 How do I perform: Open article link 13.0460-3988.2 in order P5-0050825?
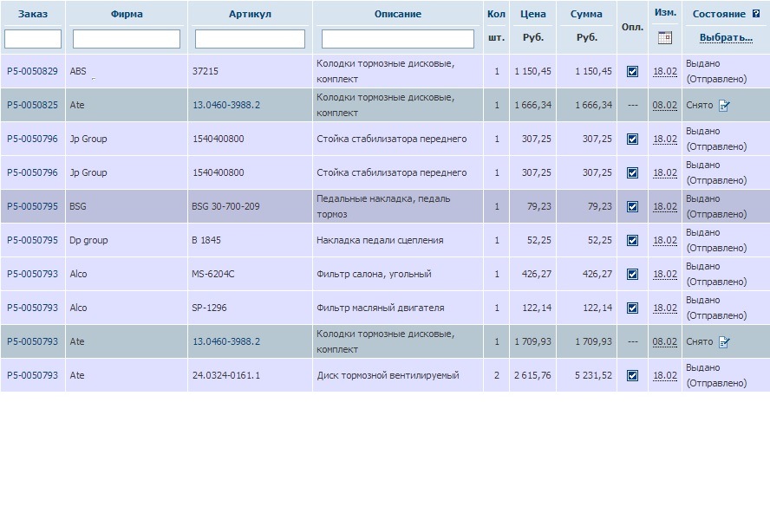click(x=226, y=105)
